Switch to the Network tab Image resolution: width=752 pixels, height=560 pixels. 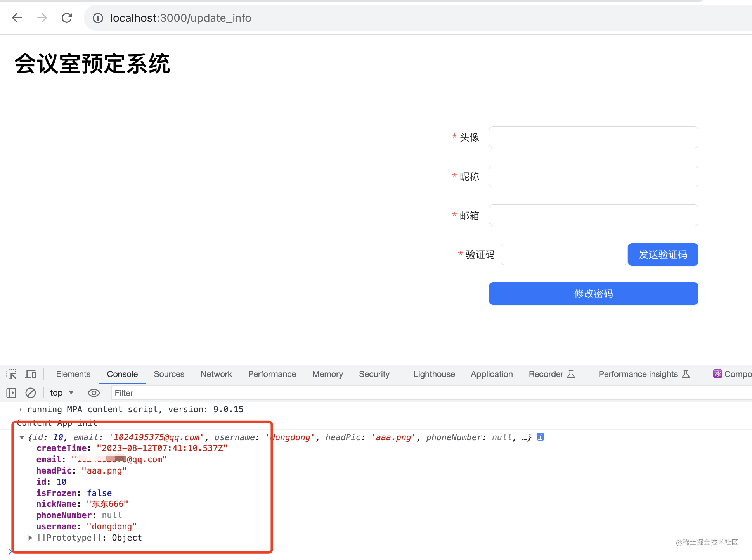pos(216,374)
